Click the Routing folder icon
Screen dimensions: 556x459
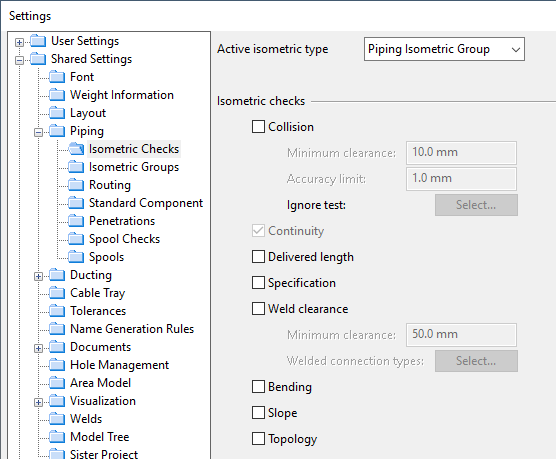76,185
